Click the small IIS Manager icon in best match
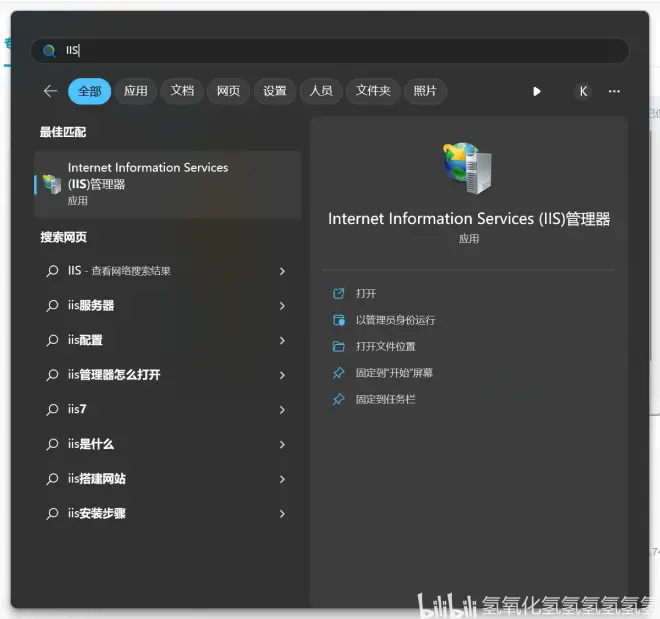This screenshot has width=660, height=619. click(52, 184)
